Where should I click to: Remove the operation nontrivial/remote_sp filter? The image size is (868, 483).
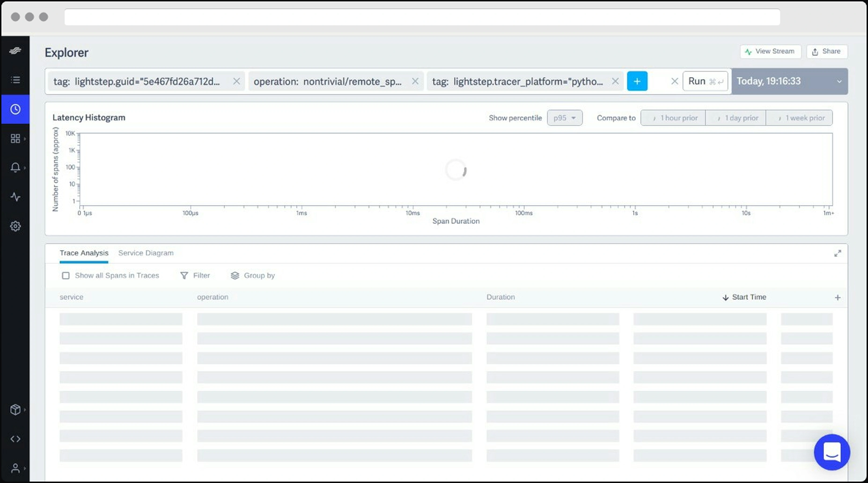tap(415, 81)
